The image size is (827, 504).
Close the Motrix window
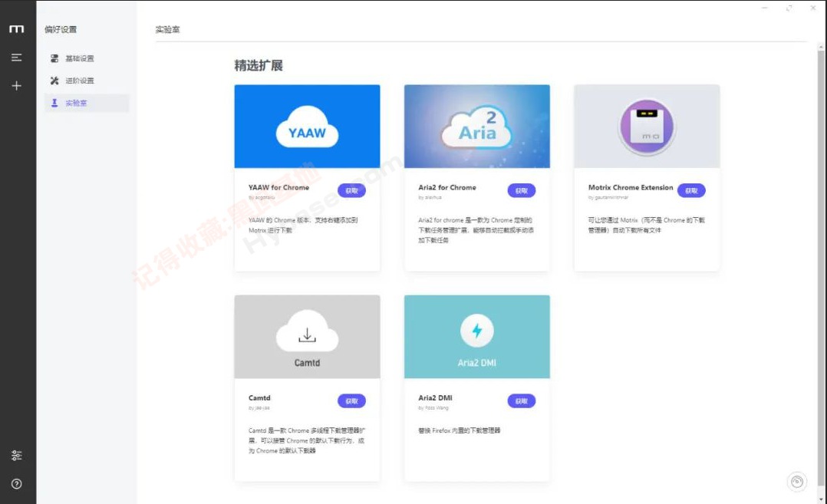(x=812, y=8)
